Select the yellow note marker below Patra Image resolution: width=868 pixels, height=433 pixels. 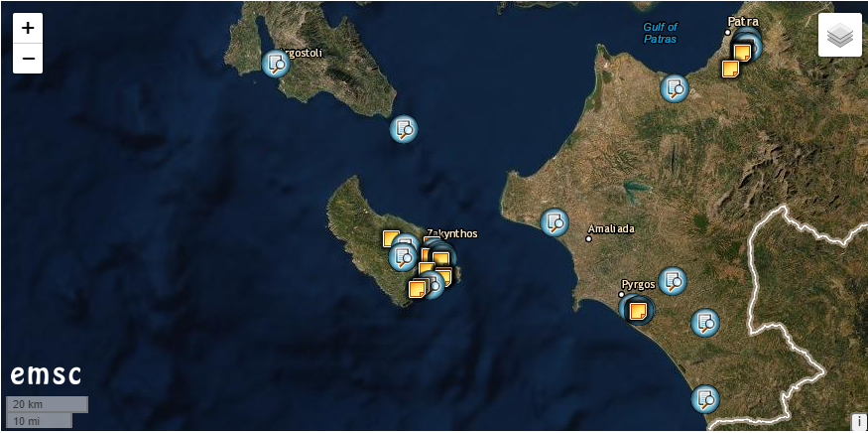pos(730,69)
